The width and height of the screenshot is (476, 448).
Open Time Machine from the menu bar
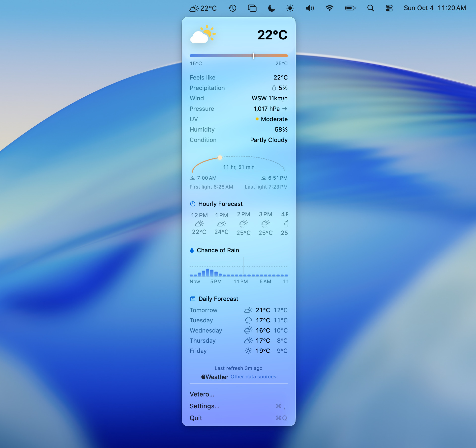(x=232, y=8)
